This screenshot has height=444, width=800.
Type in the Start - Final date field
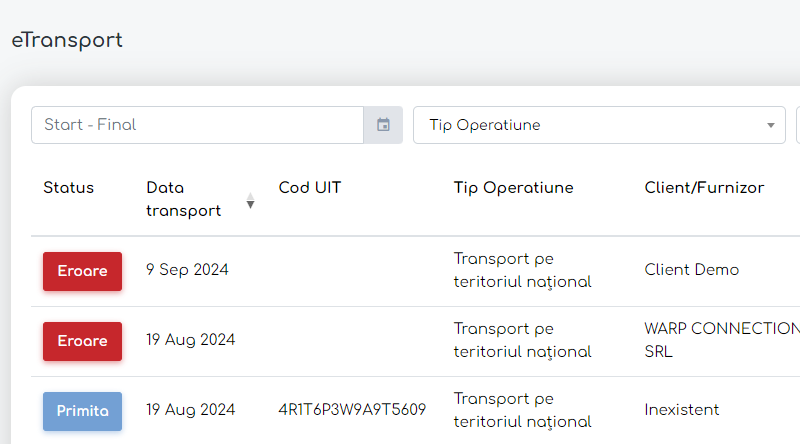click(197, 125)
